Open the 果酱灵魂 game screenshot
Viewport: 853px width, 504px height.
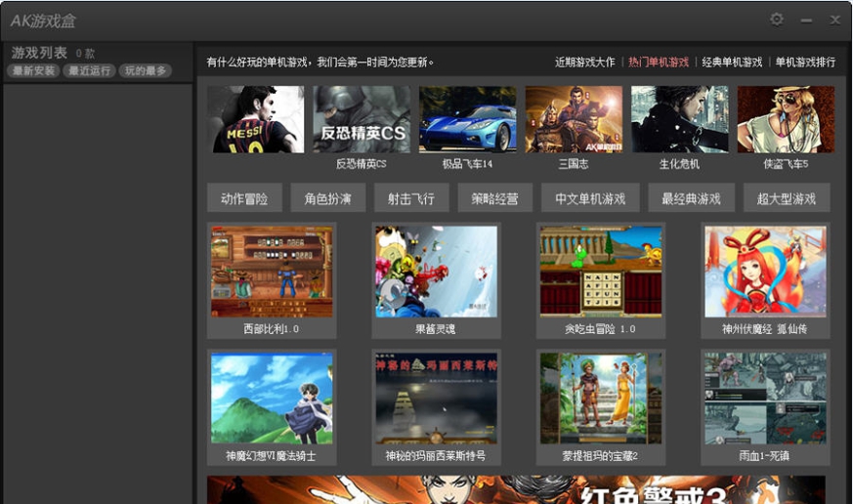pyautogui.click(x=437, y=272)
